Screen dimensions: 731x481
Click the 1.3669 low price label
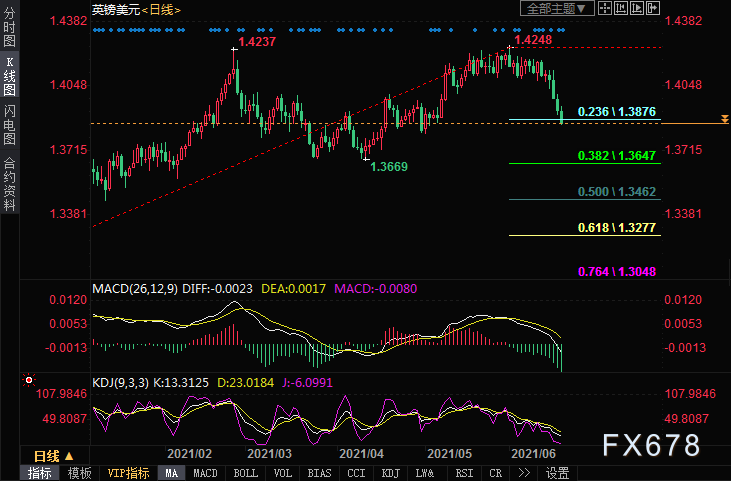point(389,166)
